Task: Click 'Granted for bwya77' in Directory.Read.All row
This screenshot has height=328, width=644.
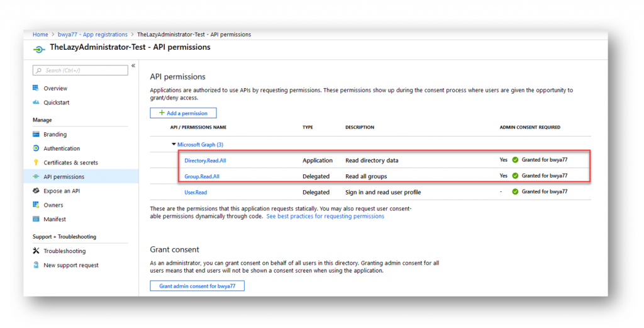Action: [545, 160]
